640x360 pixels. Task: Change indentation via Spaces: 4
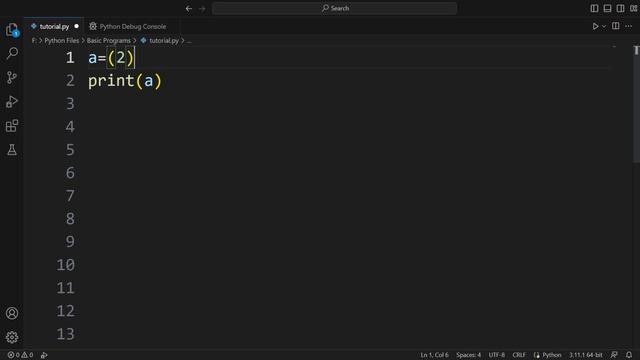(x=469, y=355)
